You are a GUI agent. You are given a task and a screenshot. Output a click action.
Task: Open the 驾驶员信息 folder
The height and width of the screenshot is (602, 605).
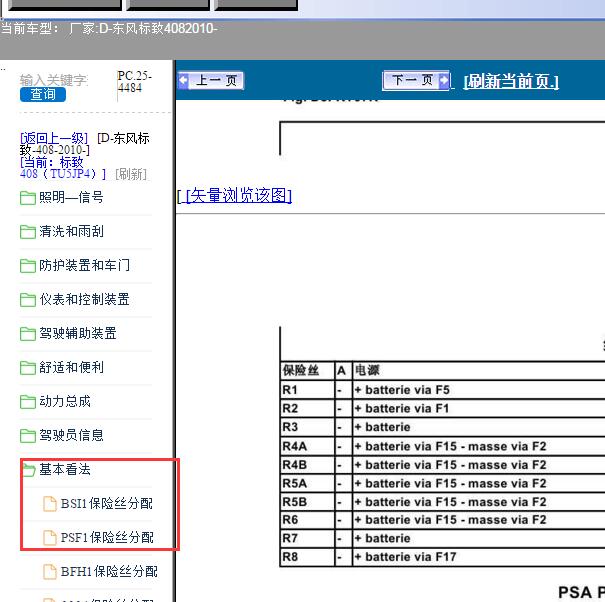(x=71, y=435)
